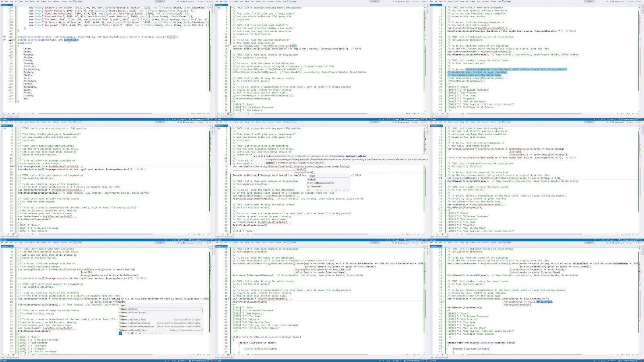
Task: Click Thriller enum member in top-left frame
Action: (x=29, y=66)
